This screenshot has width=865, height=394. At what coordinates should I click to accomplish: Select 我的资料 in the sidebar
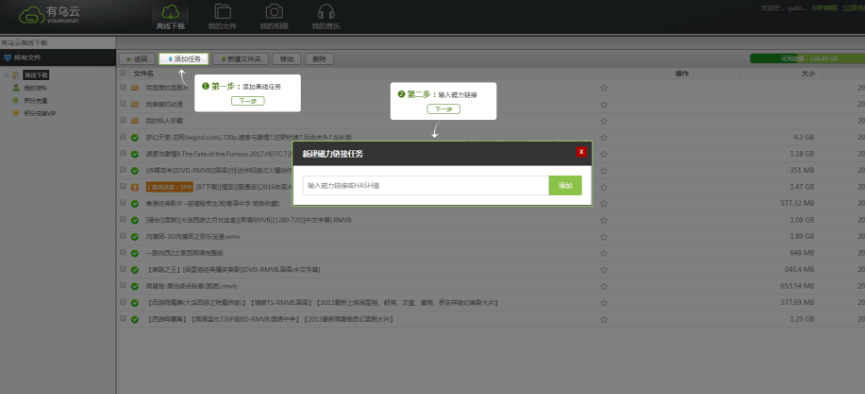pos(35,88)
